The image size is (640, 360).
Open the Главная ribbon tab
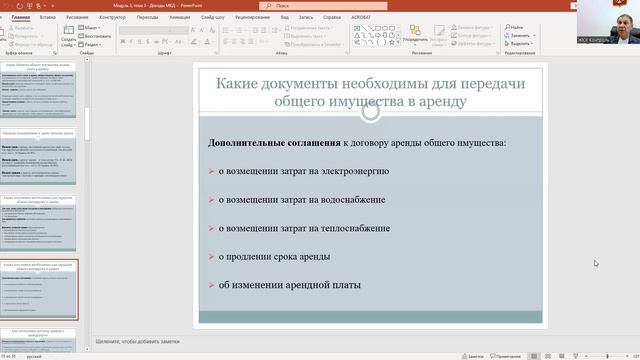20,17
